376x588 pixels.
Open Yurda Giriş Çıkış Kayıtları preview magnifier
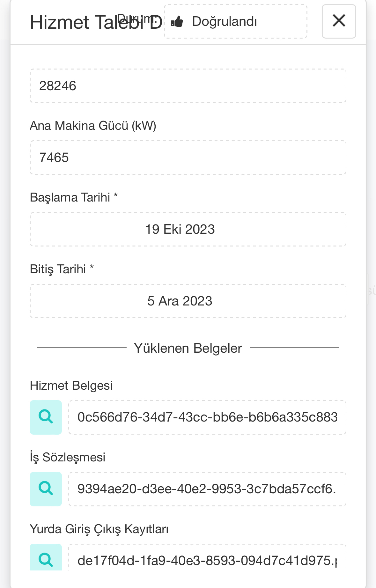click(46, 557)
